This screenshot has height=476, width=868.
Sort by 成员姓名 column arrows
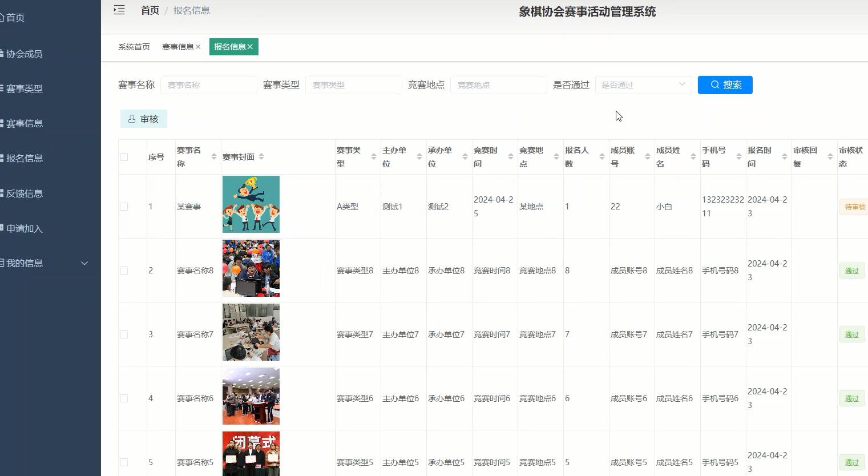coord(693,157)
